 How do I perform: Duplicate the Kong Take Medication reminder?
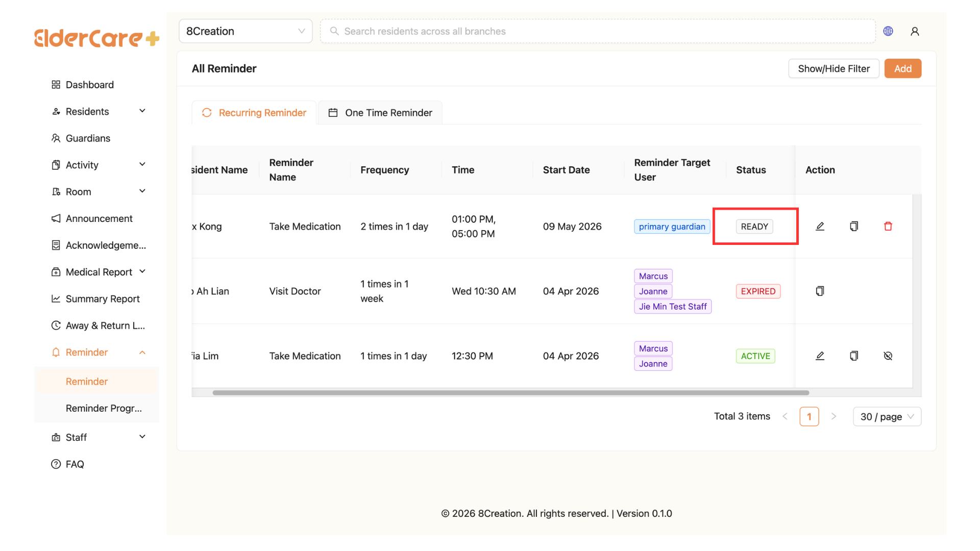point(854,226)
